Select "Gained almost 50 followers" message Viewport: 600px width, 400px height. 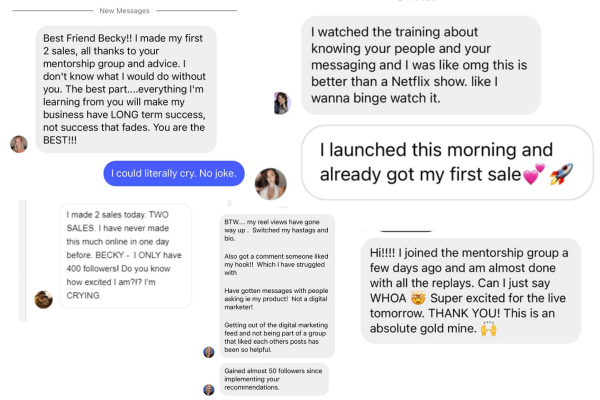(x=274, y=379)
